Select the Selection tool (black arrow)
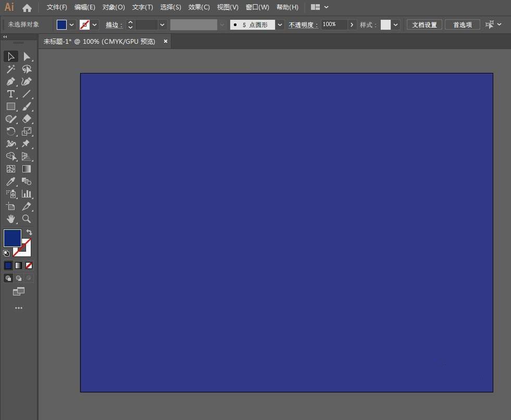 [x=11, y=56]
